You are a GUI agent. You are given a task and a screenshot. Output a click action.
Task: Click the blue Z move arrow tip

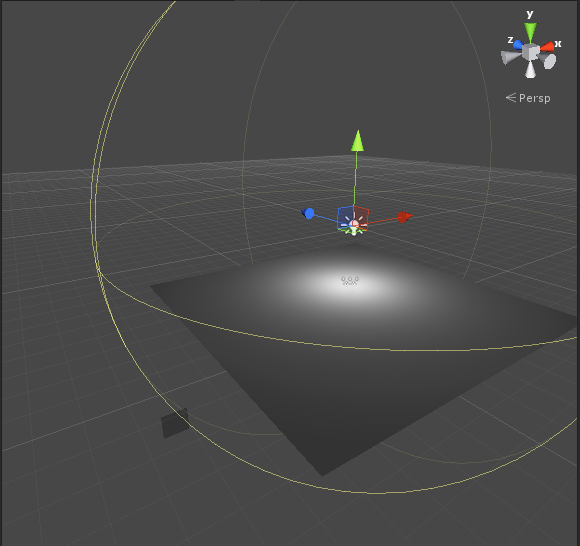[x=308, y=213]
